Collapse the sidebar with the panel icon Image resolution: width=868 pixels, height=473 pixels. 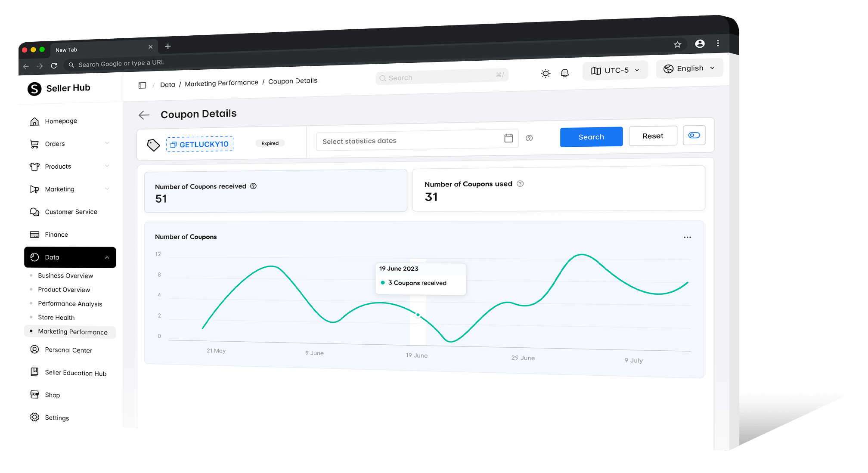click(x=142, y=85)
